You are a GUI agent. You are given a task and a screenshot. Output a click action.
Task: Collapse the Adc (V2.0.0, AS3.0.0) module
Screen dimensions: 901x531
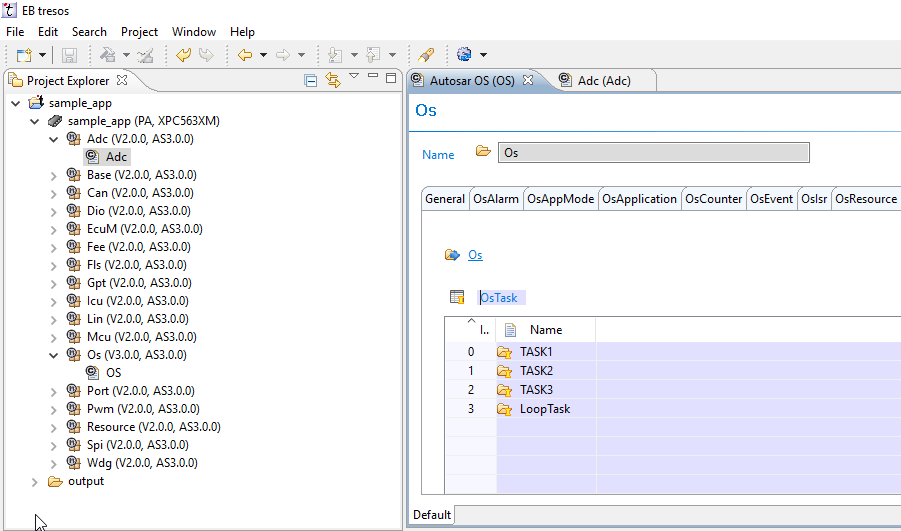tap(53, 139)
